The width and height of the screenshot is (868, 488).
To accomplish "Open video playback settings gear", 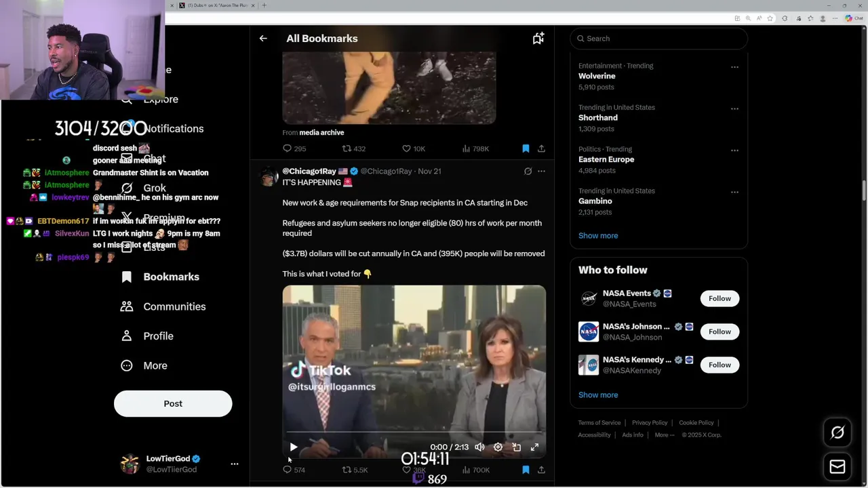I will click(498, 447).
